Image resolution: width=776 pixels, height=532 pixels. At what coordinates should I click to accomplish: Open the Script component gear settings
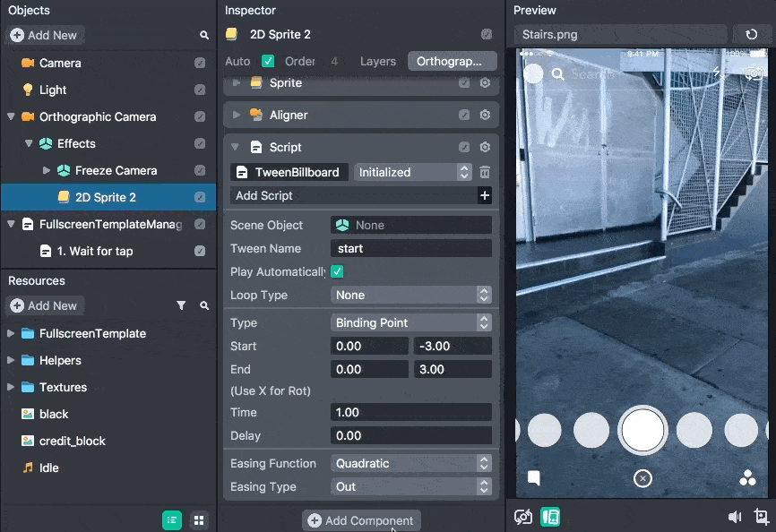click(x=485, y=147)
